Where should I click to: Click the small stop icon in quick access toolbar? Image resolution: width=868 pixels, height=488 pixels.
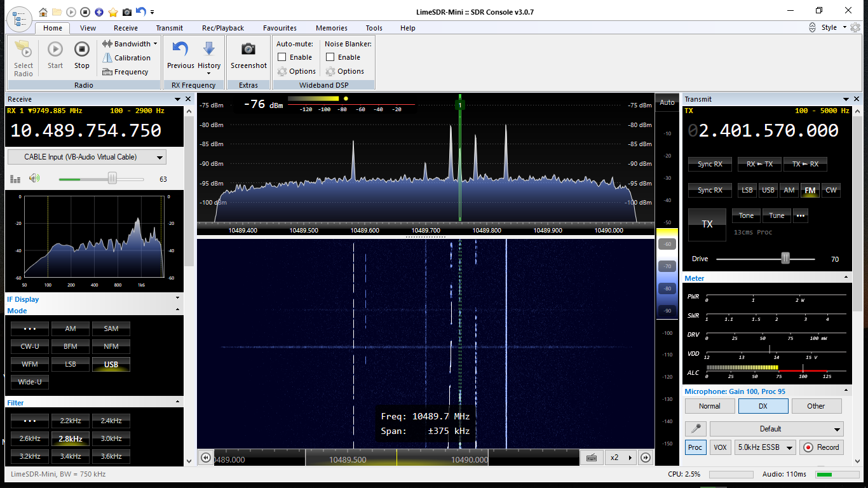coord(85,12)
